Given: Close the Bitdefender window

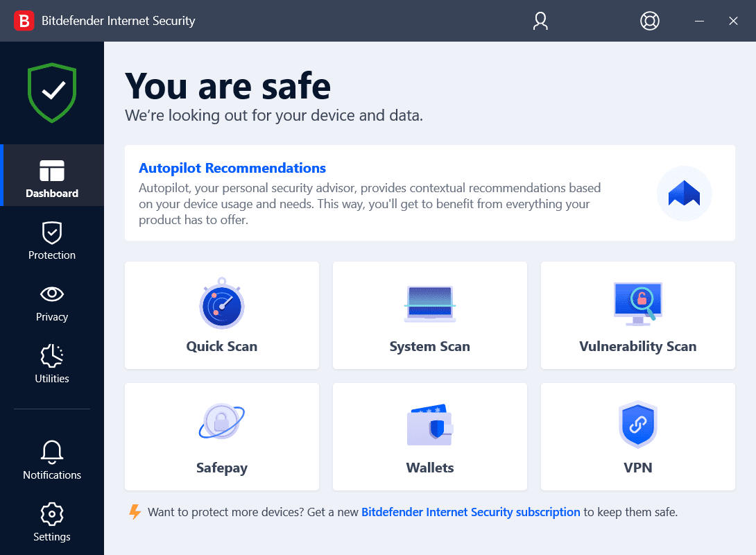Looking at the screenshot, I should click(733, 21).
